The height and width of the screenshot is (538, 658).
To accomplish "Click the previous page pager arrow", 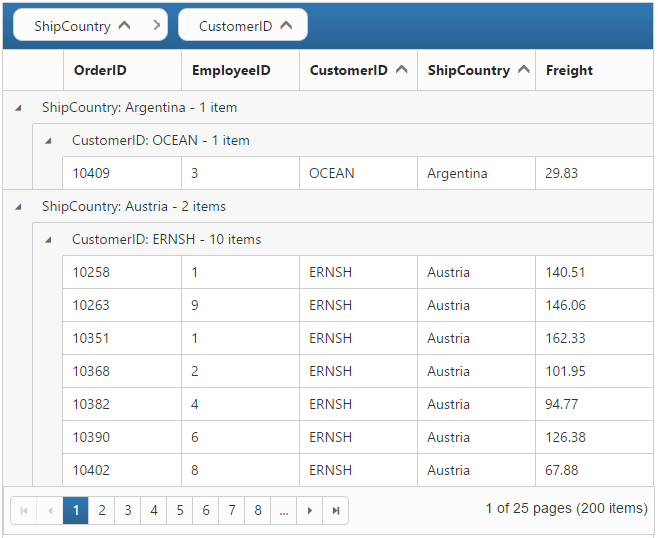I will click(50, 510).
